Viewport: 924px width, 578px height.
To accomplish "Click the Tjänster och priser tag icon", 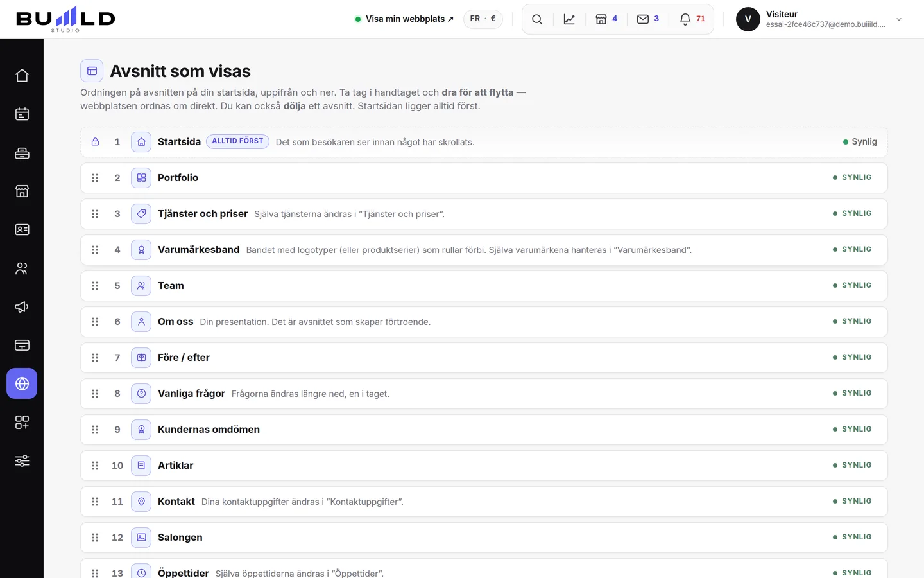I will tap(141, 214).
